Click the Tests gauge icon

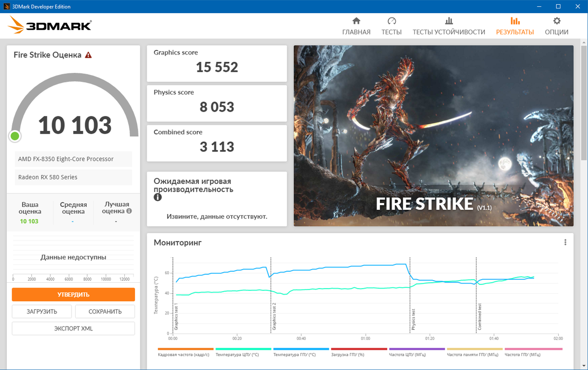click(392, 21)
